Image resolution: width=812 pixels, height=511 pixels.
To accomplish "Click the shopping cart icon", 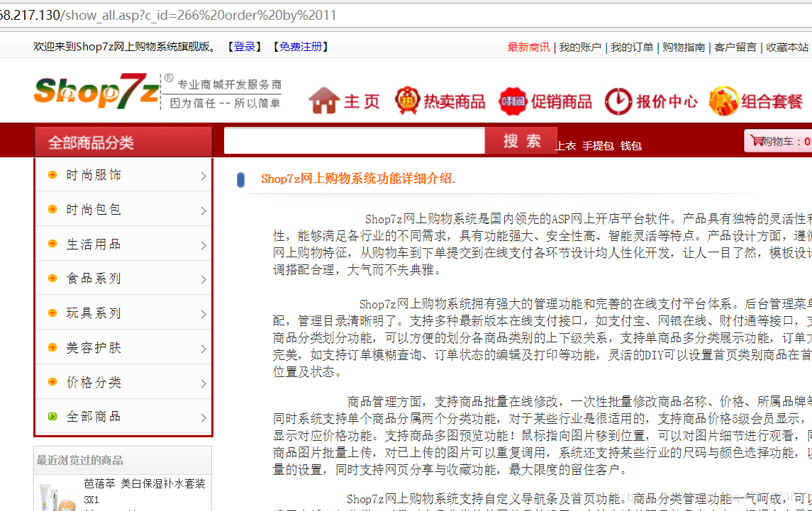I will (x=757, y=140).
